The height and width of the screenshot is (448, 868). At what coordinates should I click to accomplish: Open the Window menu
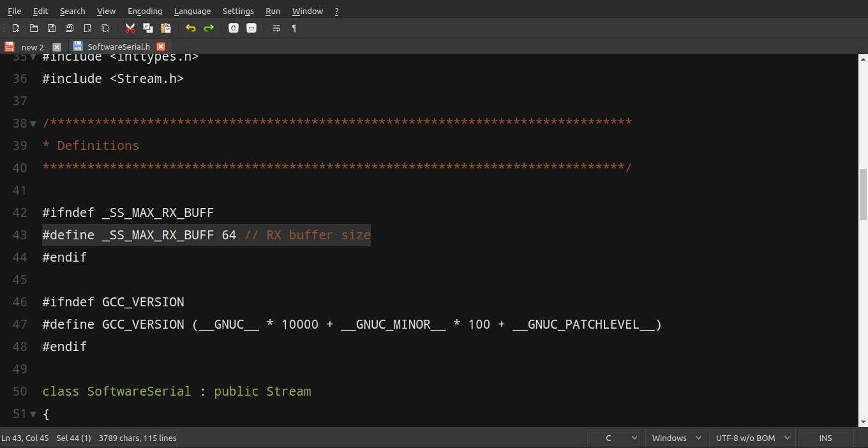[308, 11]
